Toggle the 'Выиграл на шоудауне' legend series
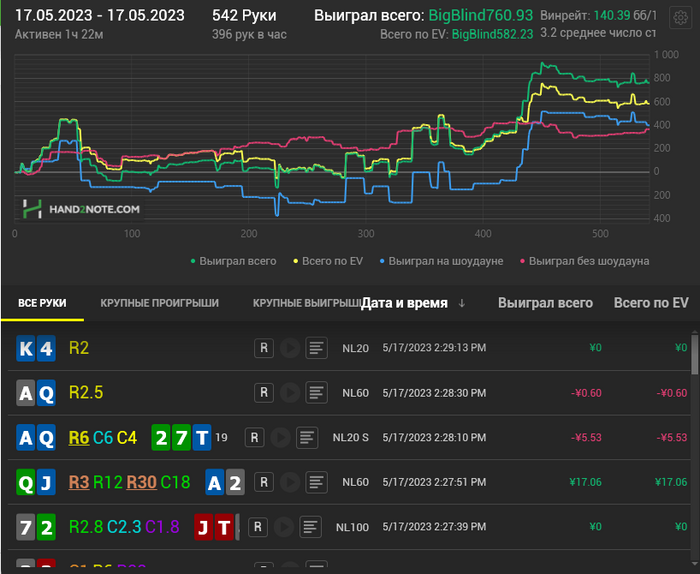This screenshot has height=574, width=700. tap(442, 261)
